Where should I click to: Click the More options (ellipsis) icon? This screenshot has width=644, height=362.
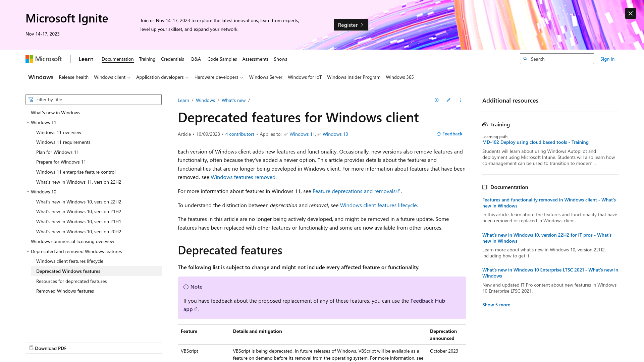coord(460,100)
